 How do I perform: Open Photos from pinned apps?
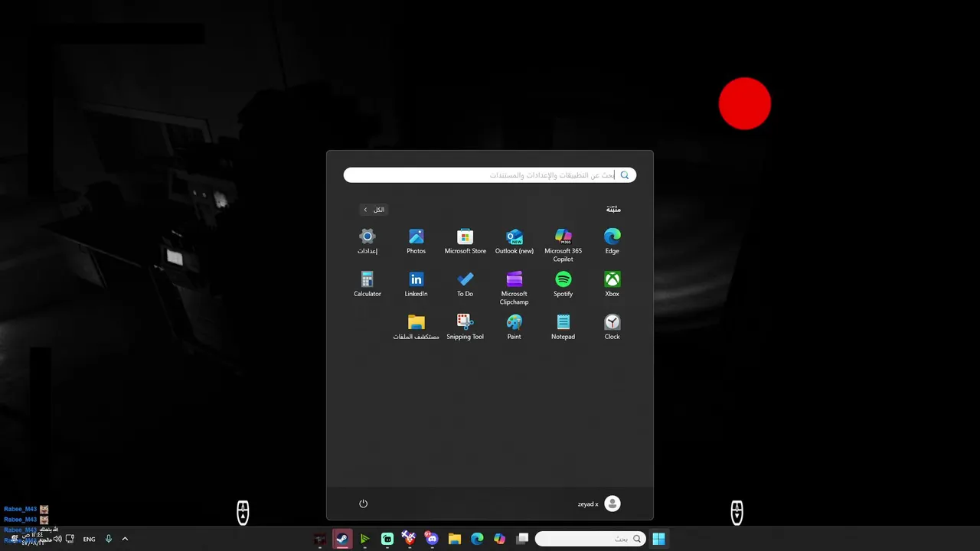(416, 241)
